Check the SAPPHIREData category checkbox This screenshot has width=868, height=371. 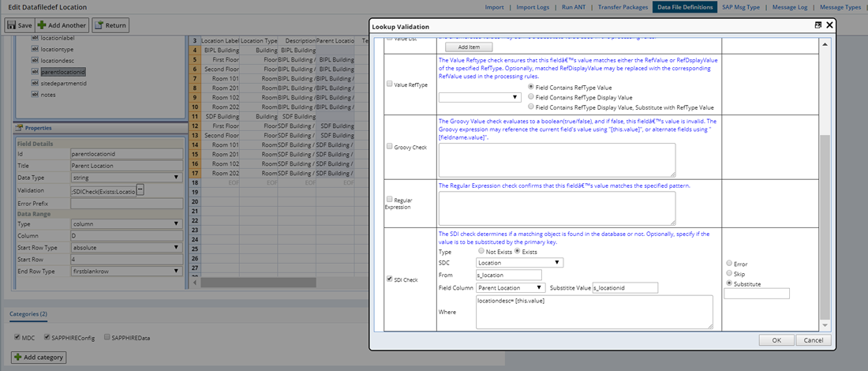107,337
